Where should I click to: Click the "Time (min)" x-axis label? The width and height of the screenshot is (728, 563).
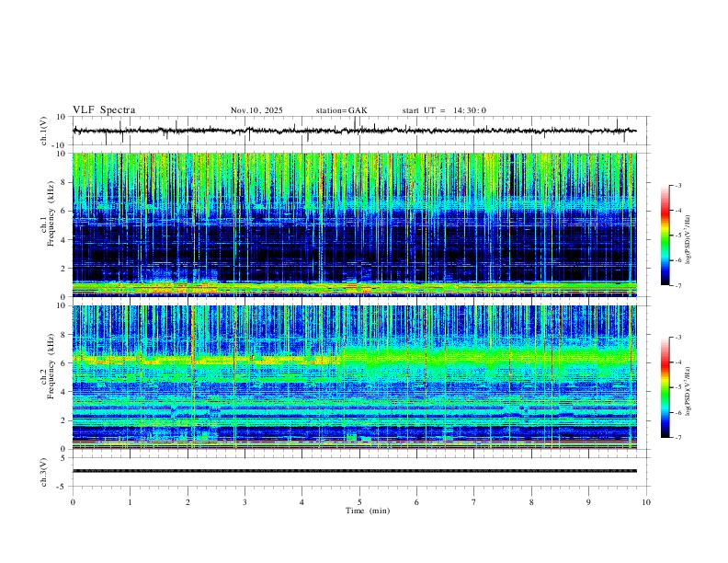click(368, 511)
